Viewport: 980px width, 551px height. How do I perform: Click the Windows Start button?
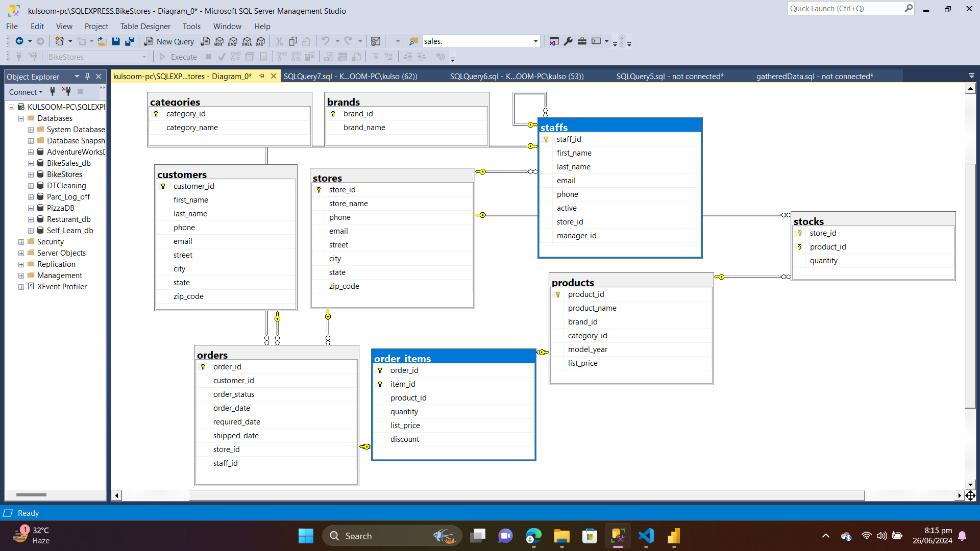306,536
